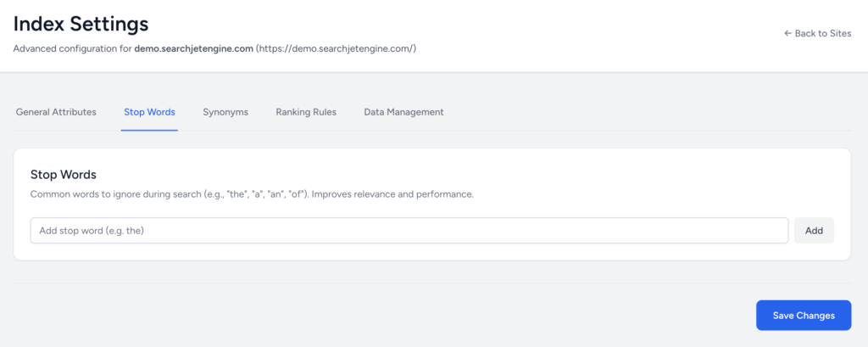Select the Stop Words tab
The image size is (868, 347).
click(149, 112)
